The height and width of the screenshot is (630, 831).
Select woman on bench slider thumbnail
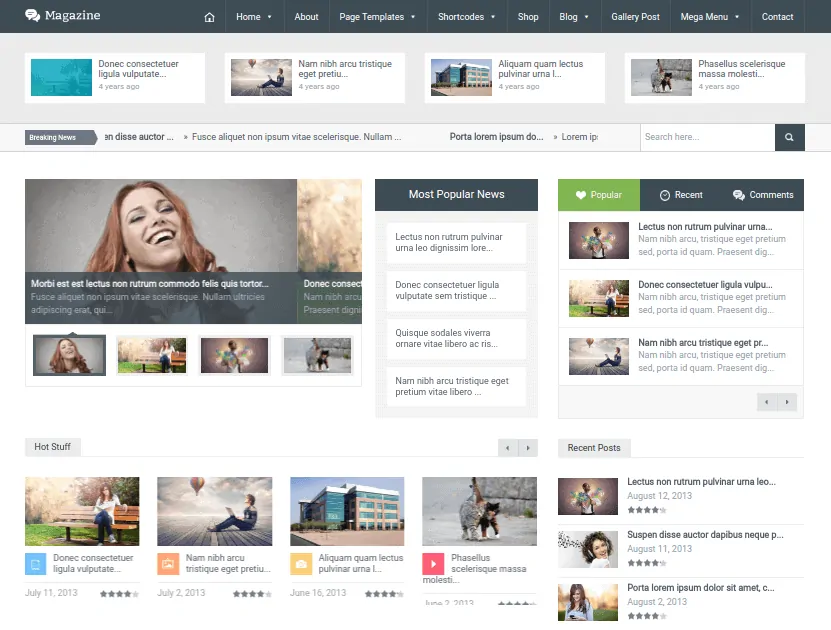152,355
